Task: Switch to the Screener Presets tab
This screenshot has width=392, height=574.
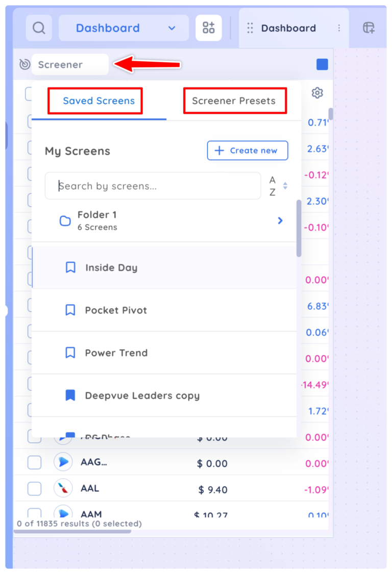Action: 235,101
